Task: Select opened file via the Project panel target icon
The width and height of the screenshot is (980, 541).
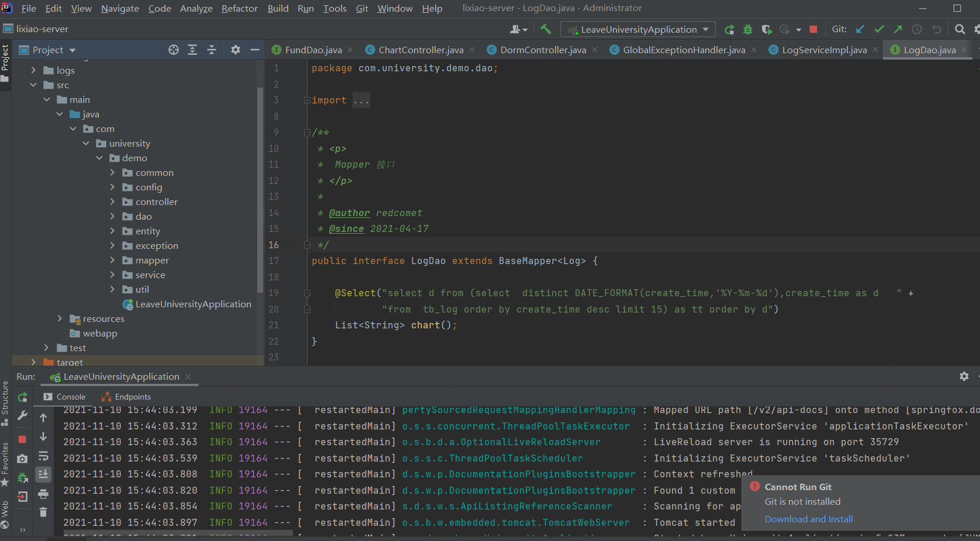Action: (x=174, y=50)
